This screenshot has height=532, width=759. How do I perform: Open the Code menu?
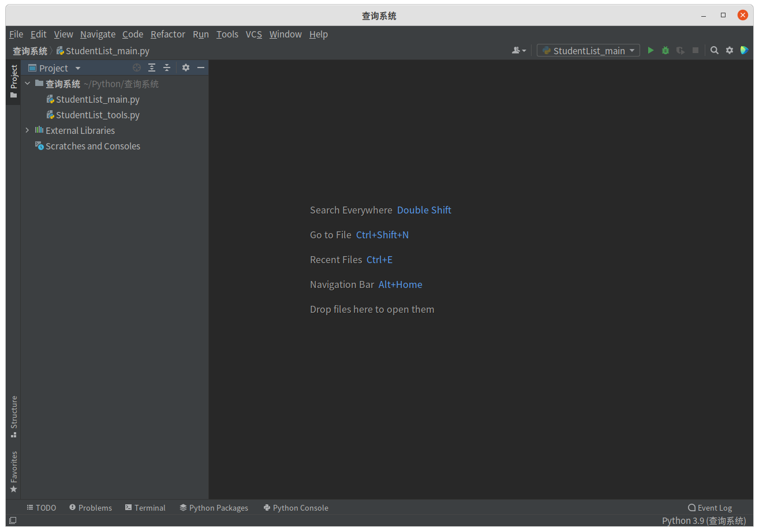pyautogui.click(x=133, y=34)
